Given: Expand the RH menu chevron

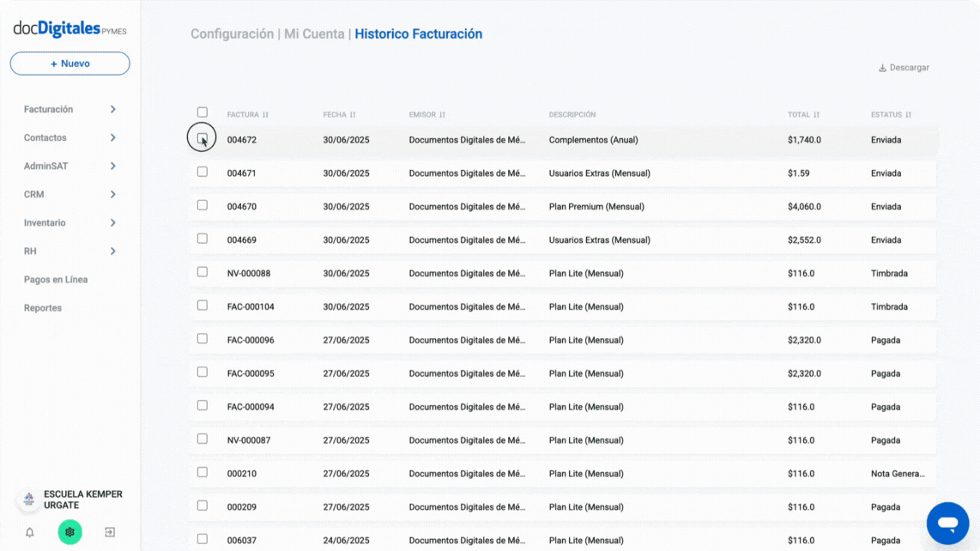Looking at the screenshot, I should click(x=113, y=251).
